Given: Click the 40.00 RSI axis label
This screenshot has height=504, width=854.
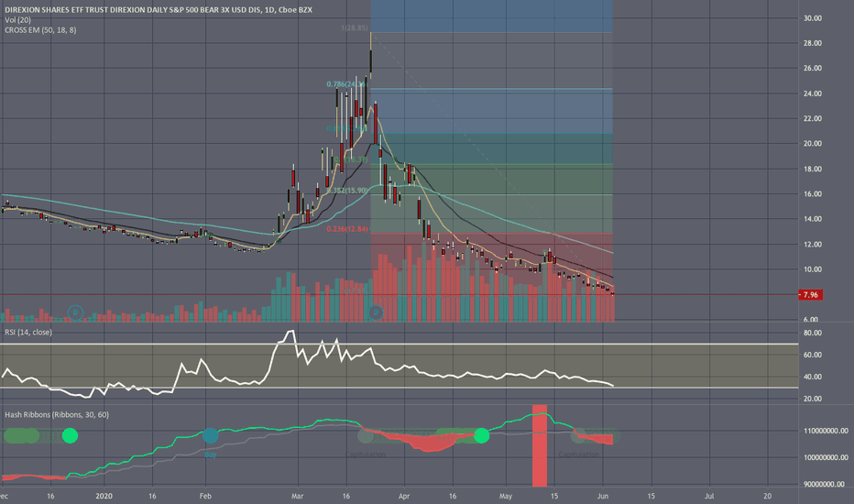Looking at the screenshot, I should 813,377.
